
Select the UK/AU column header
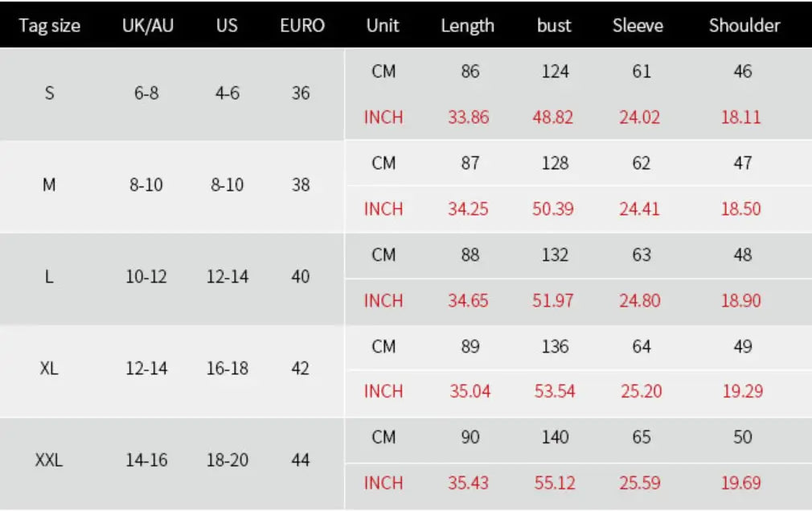pos(148,26)
